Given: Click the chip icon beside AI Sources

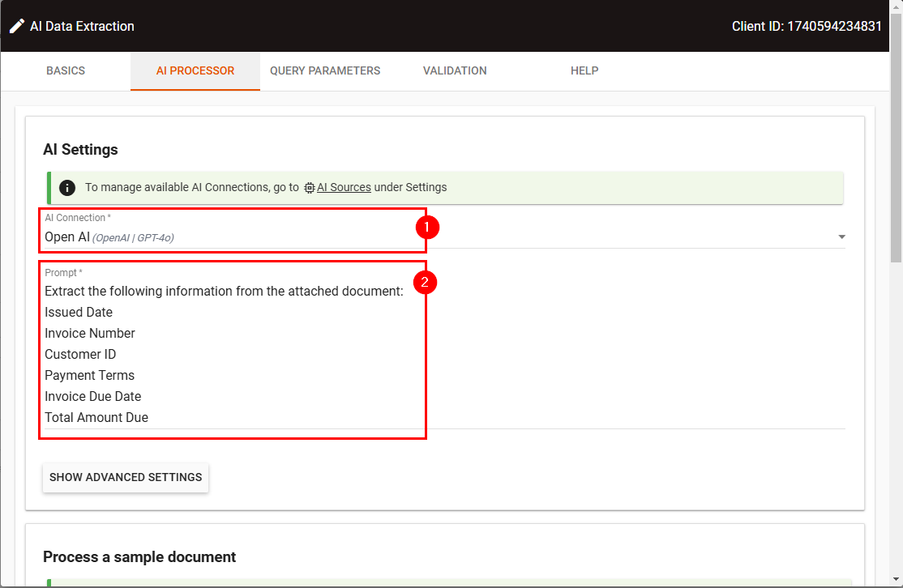Looking at the screenshot, I should tap(309, 188).
